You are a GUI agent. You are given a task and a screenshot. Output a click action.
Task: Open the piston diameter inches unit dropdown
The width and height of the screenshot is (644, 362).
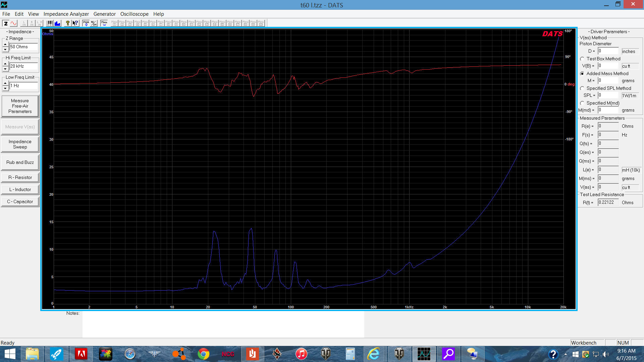pyautogui.click(x=631, y=51)
